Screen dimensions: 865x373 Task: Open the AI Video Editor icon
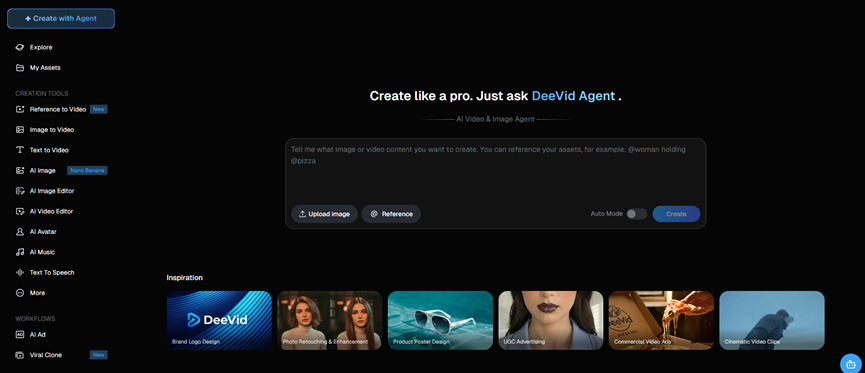20,211
